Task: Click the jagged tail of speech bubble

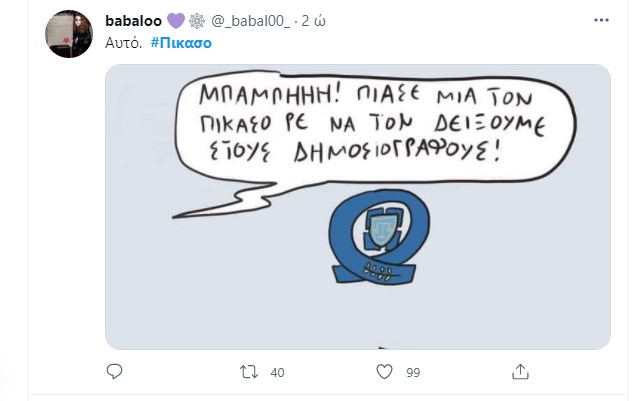Action: coord(230,200)
